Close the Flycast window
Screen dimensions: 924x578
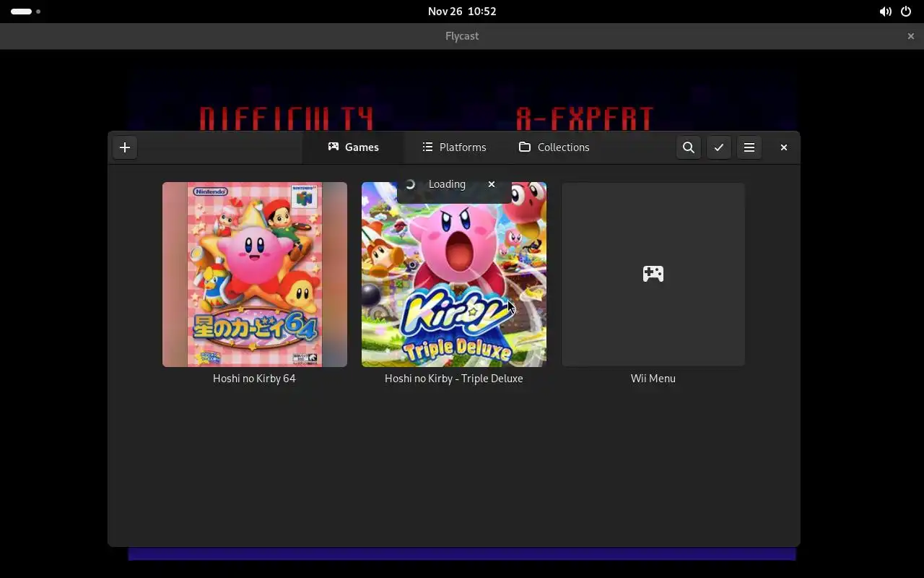(911, 36)
